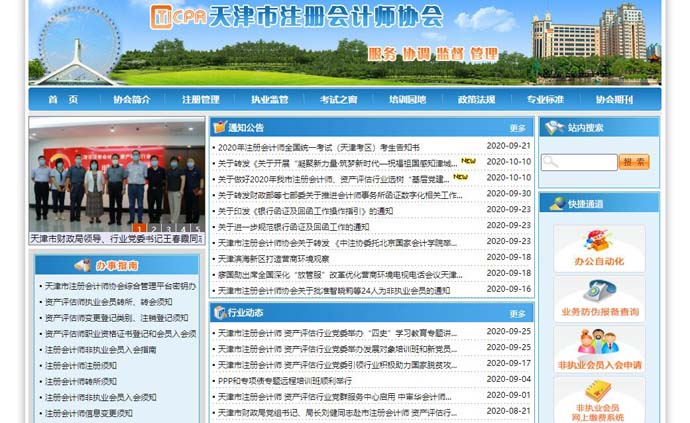Open guide 注册会计师非执业会员入会指南
This screenshot has width=690, height=423.
100,350
